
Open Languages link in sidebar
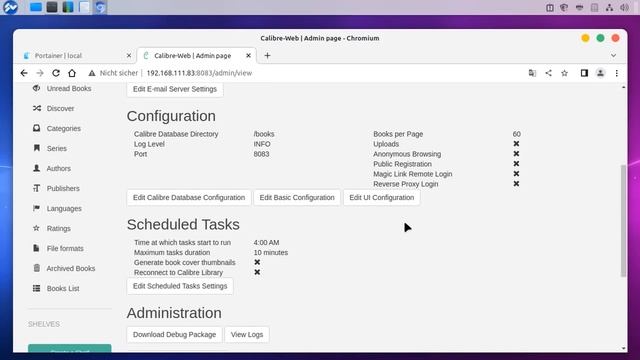(64, 209)
